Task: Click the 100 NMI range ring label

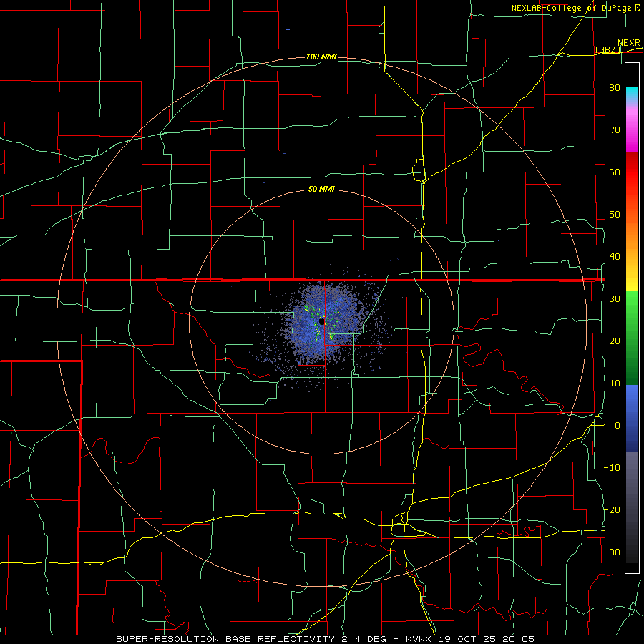Action: tap(321, 57)
